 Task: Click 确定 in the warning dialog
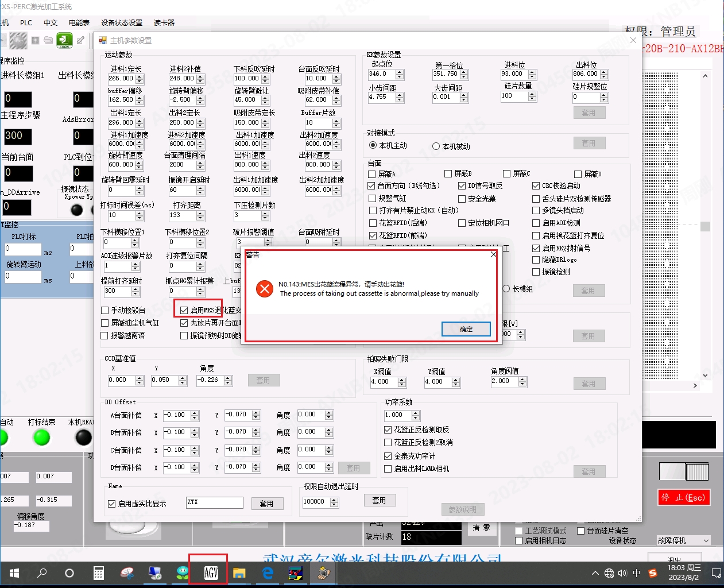[466, 329]
